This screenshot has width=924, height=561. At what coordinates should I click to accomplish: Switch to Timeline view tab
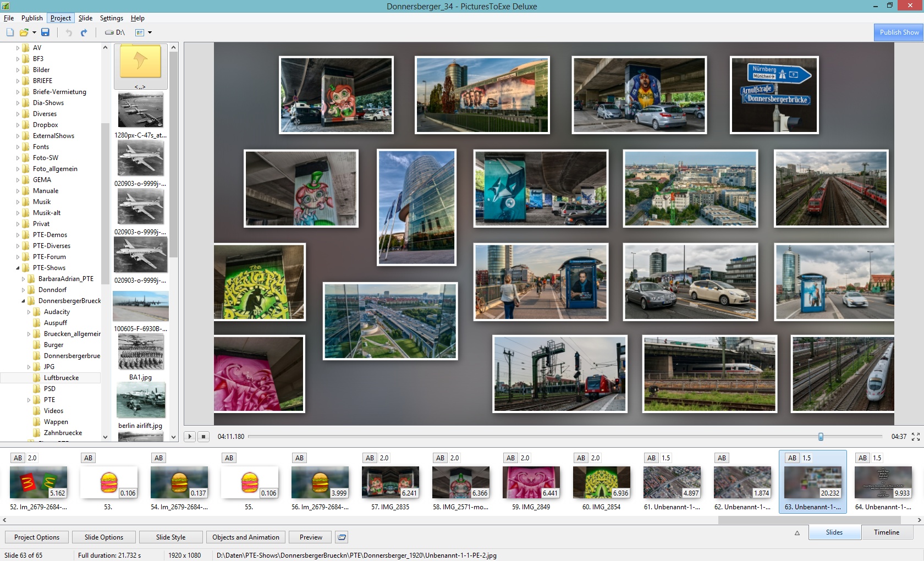pos(887,532)
